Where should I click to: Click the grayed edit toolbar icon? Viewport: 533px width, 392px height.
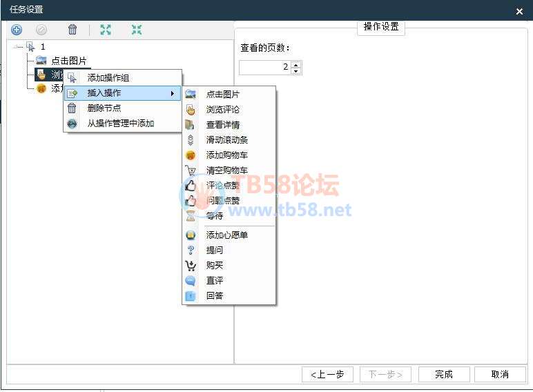coord(41,30)
